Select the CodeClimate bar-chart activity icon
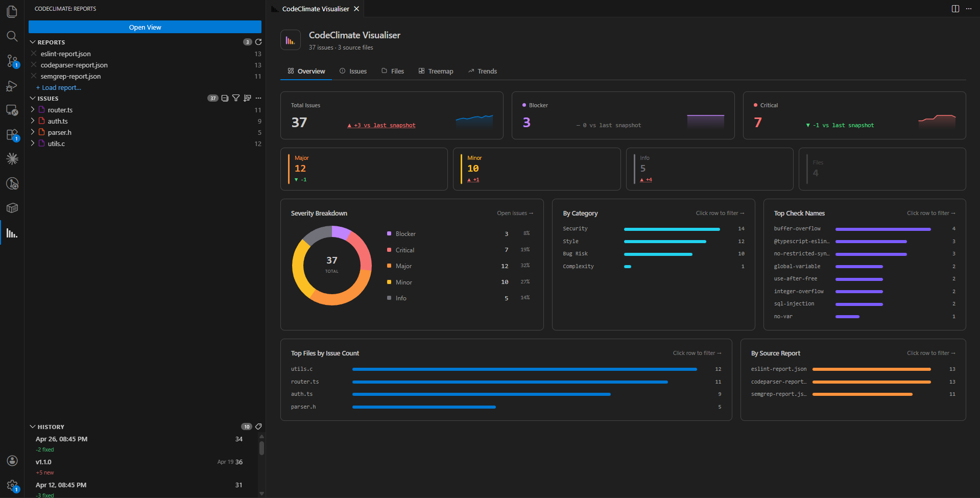 pos(12,233)
